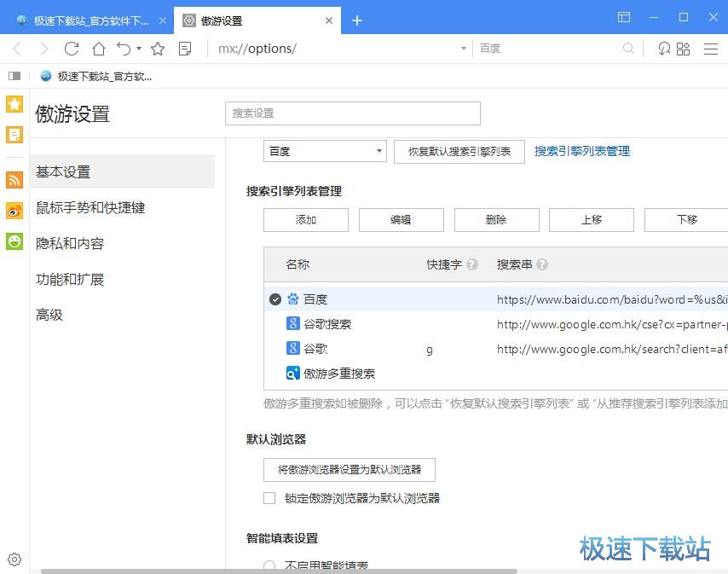Reload the page with refresh icon
The height and width of the screenshot is (574, 728).
pyautogui.click(x=72, y=49)
